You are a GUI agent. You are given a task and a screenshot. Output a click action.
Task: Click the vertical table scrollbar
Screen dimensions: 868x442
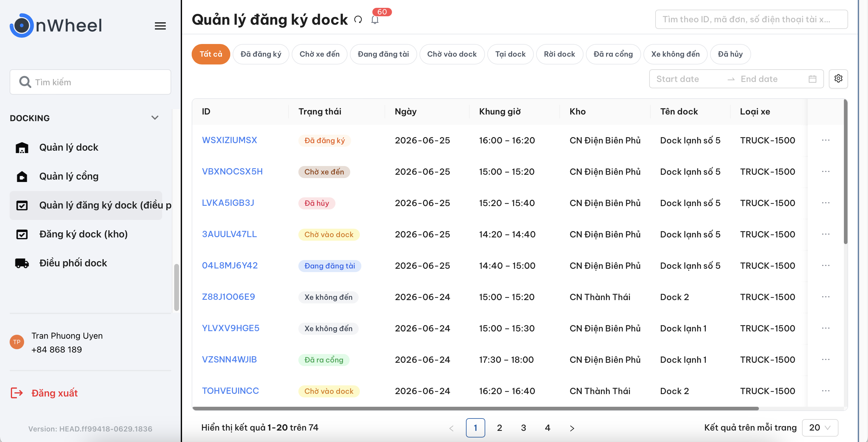pos(845,172)
